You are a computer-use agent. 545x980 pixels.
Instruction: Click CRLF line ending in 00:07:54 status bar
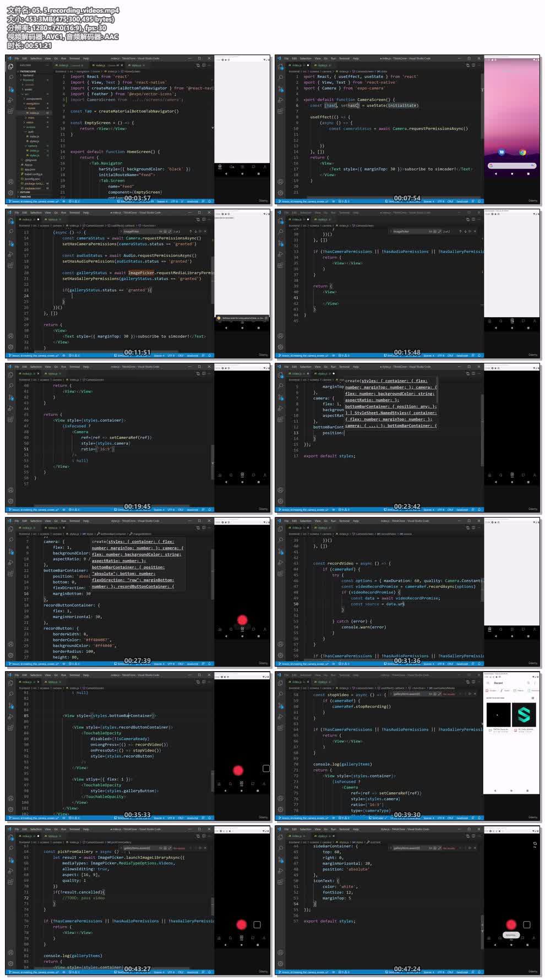click(450, 202)
